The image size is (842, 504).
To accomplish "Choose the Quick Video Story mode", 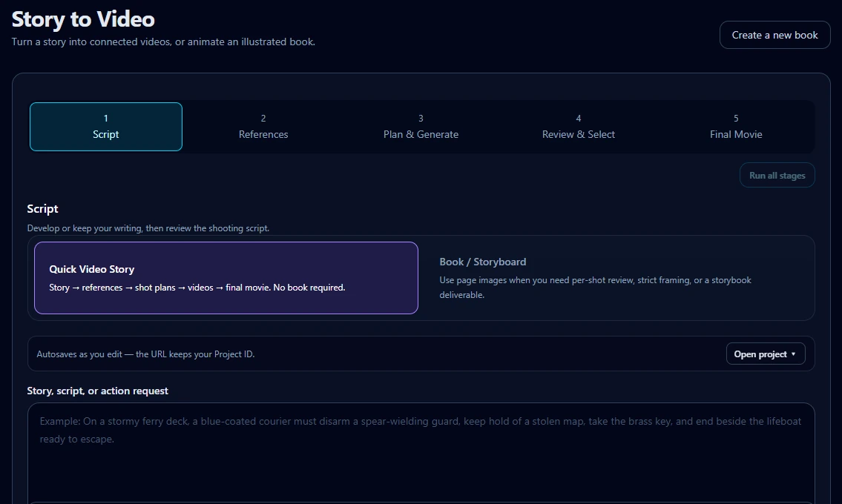I will coord(226,278).
